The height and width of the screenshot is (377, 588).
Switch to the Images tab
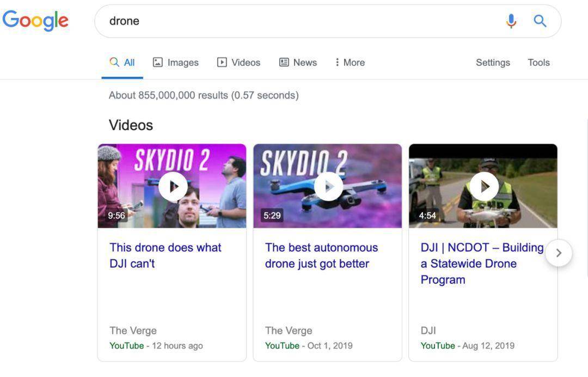click(176, 63)
